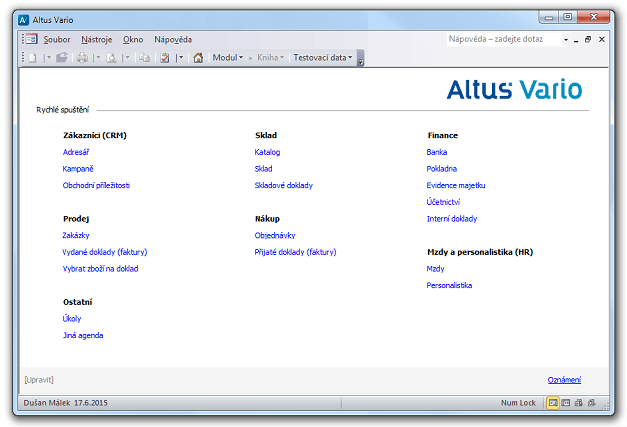Image resolution: width=627 pixels, height=427 pixels.
Task: Open the Katalog link
Action: (x=268, y=152)
